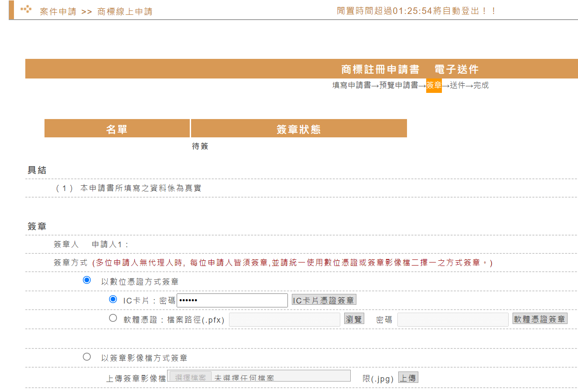Click the 簽章狀態 column header
The width and height of the screenshot is (578, 392).
pyautogui.click(x=299, y=128)
